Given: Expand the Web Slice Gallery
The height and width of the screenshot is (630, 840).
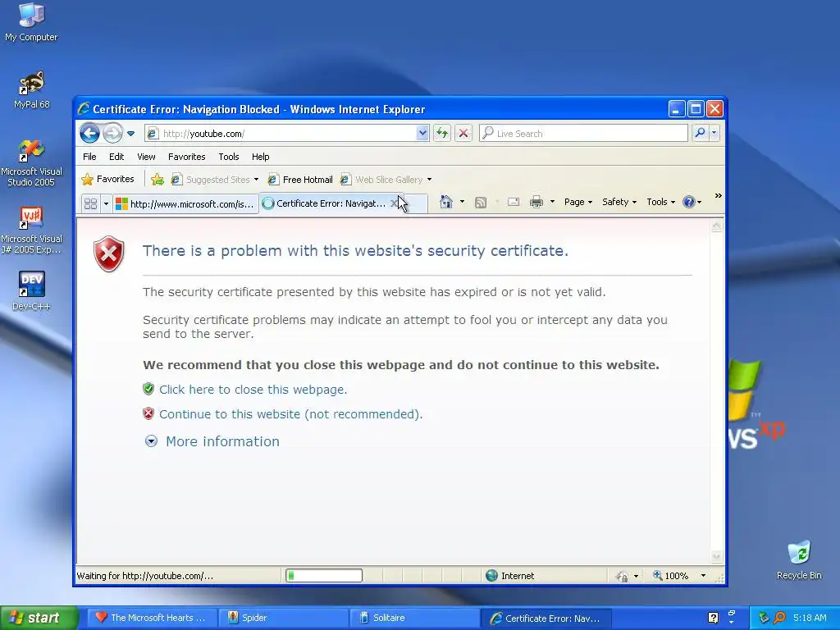Looking at the screenshot, I should tap(386, 180).
